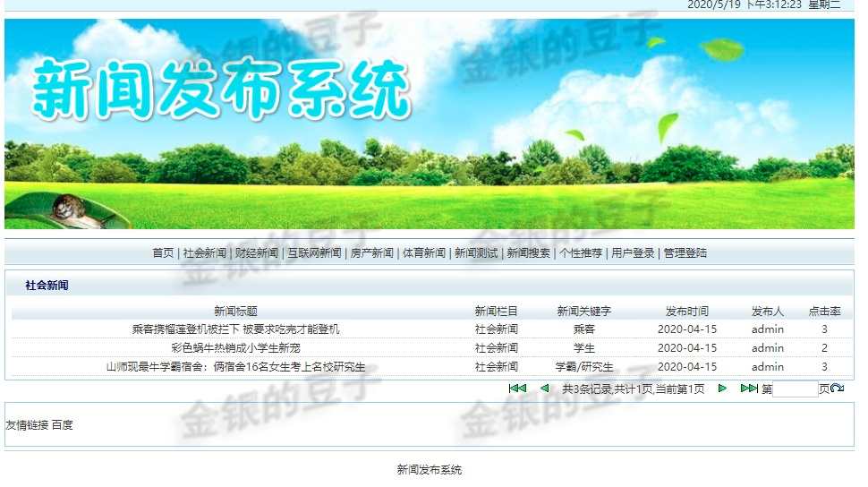Open the 社会新闻 navigation item
Screen dimensions: 868x487
pos(205,253)
